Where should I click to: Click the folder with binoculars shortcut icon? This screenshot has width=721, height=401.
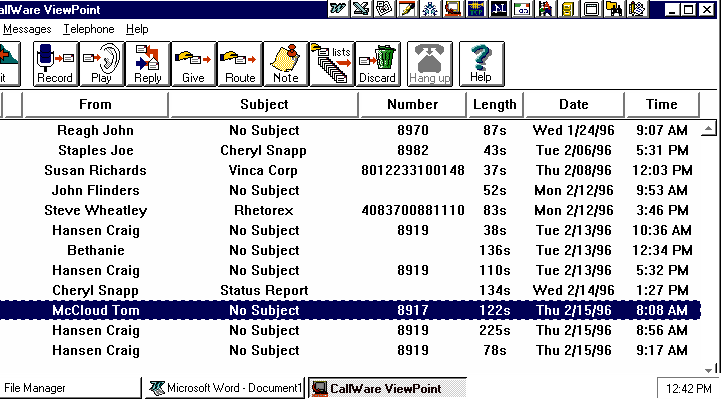614,9
